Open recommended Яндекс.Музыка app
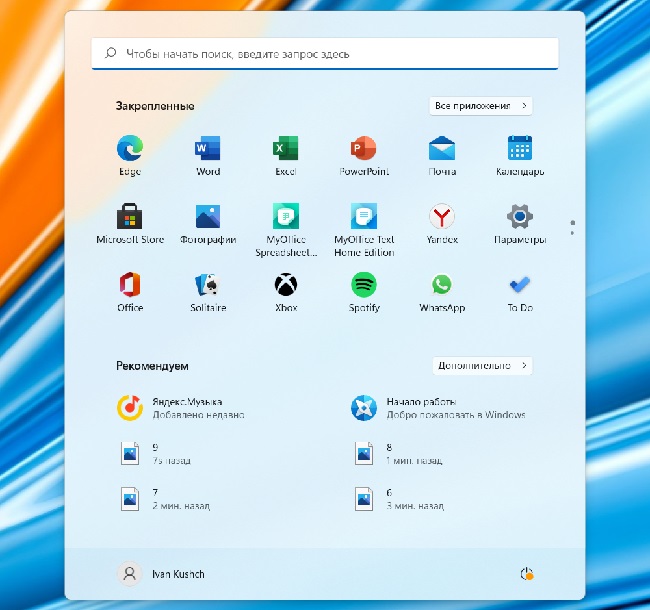This screenshot has height=610, width=650. coord(182,408)
